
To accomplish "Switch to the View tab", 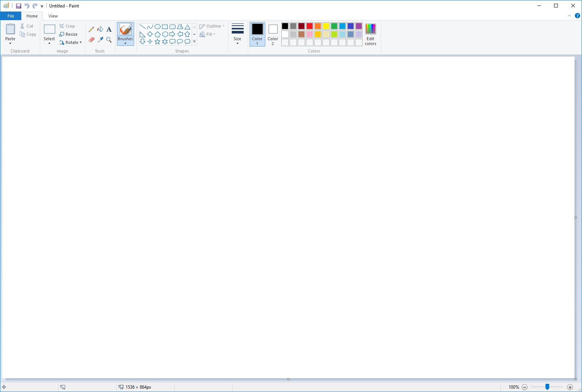I will (x=53, y=16).
